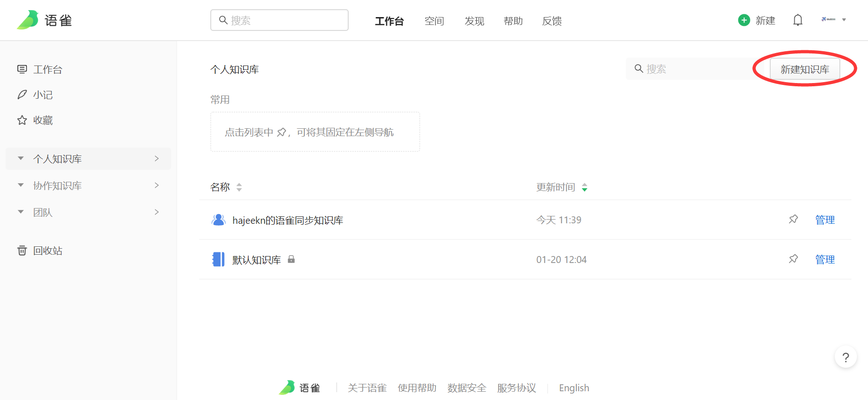Click the lock icon beside 默认知识库

[291, 259]
